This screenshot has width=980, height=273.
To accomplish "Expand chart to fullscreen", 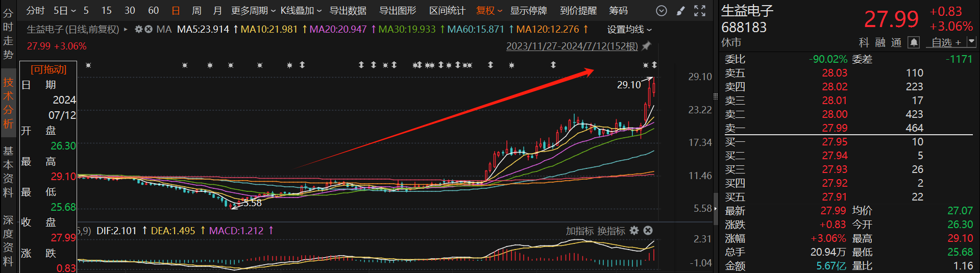I will coord(700,11).
